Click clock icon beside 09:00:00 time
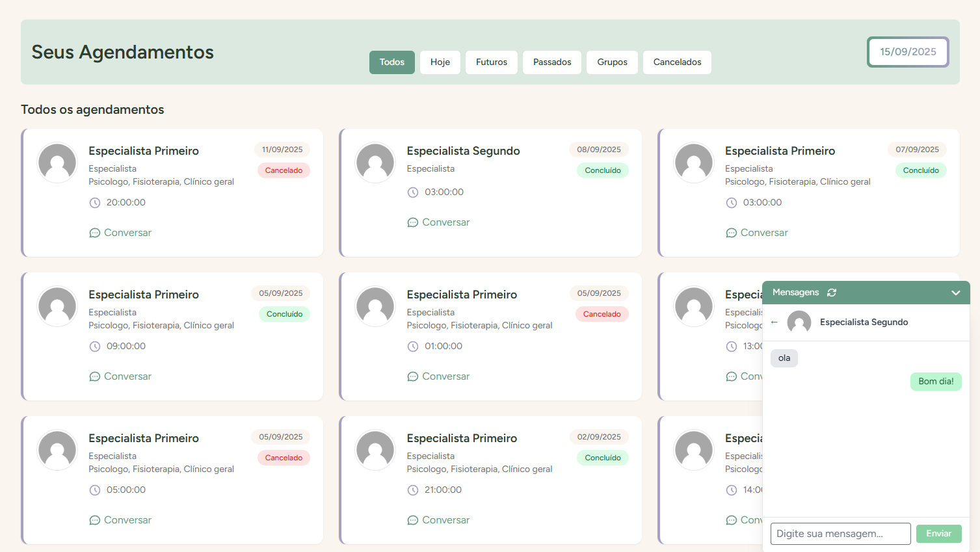The width and height of the screenshot is (980, 552). click(x=95, y=347)
